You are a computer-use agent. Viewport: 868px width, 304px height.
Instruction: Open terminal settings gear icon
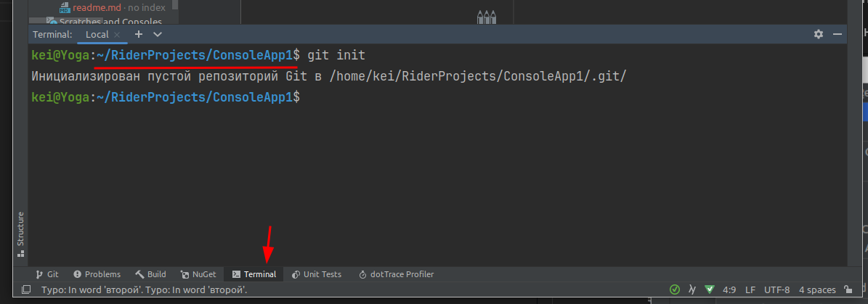pos(819,34)
